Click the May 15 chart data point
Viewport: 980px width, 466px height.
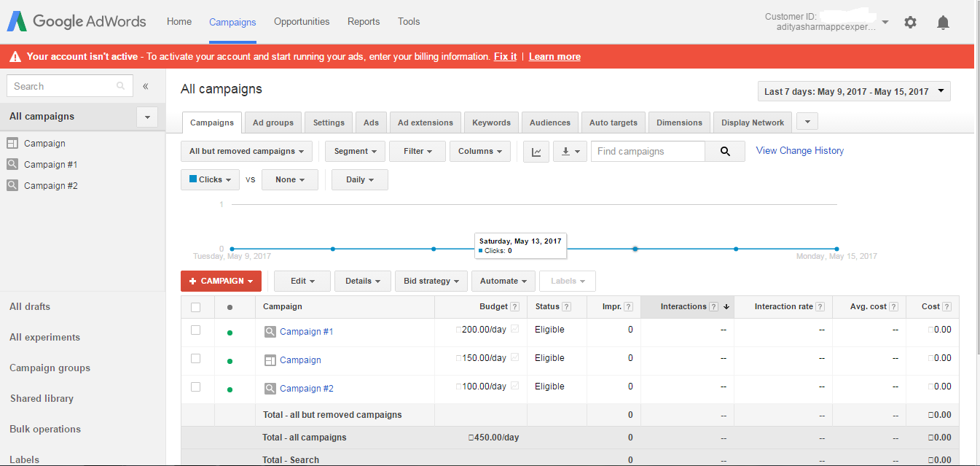point(836,249)
